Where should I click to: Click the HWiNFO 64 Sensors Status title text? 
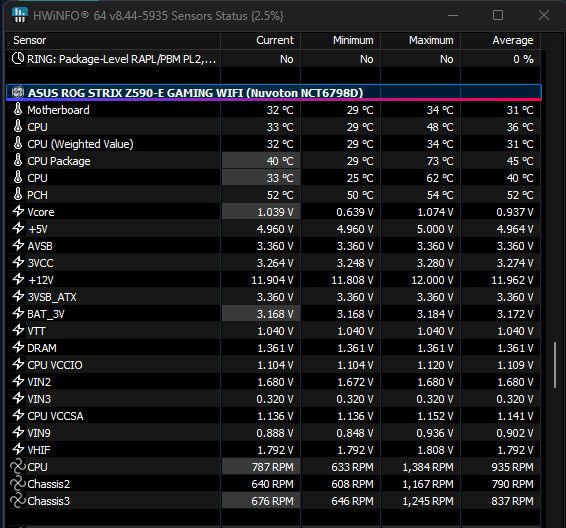pyautogui.click(x=158, y=16)
